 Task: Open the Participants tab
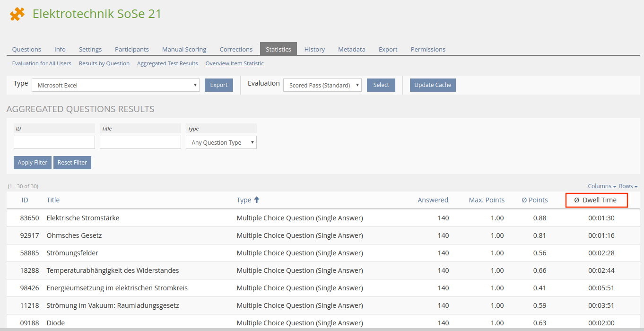[x=131, y=49]
